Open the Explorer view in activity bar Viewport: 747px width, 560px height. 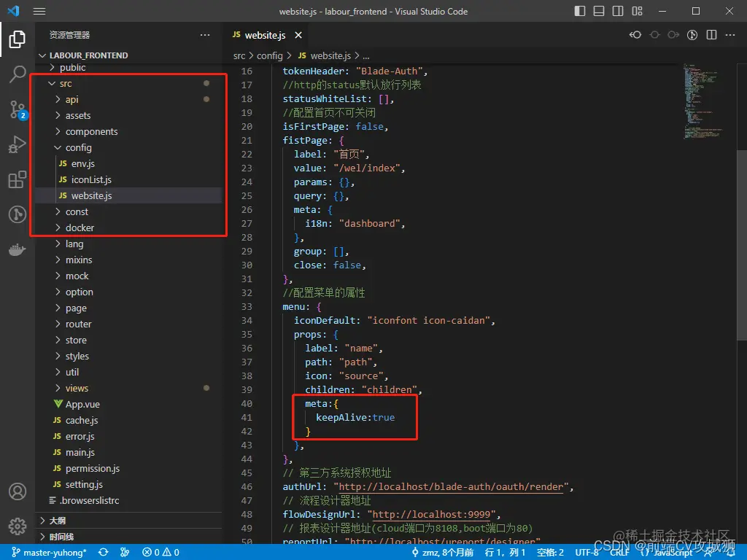(18, 39)
